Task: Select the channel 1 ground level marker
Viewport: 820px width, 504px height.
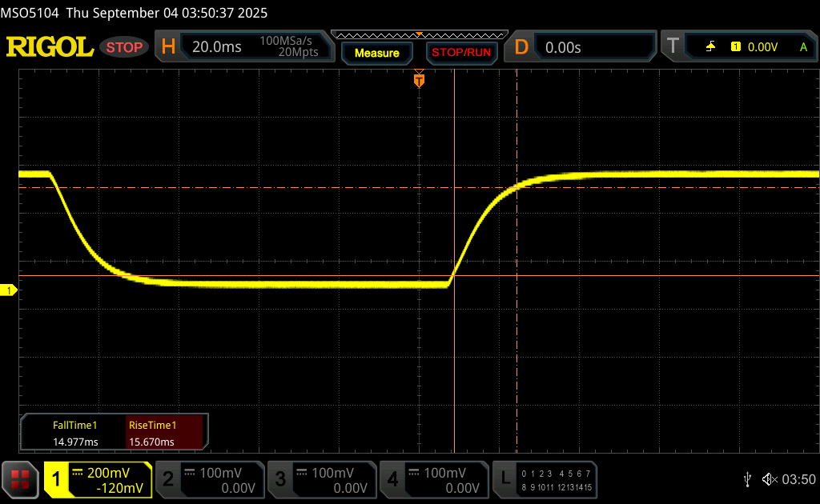Action: (x=10, y=290)
